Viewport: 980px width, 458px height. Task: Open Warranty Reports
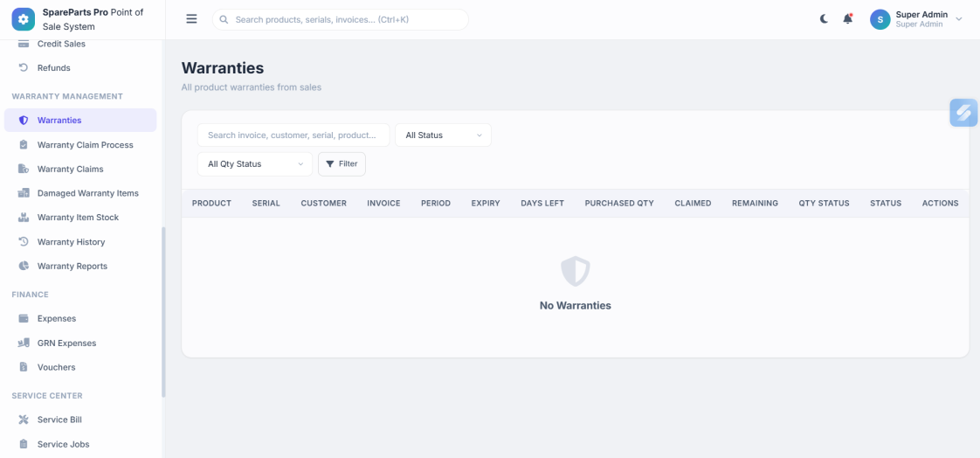[x=80, y=266]
